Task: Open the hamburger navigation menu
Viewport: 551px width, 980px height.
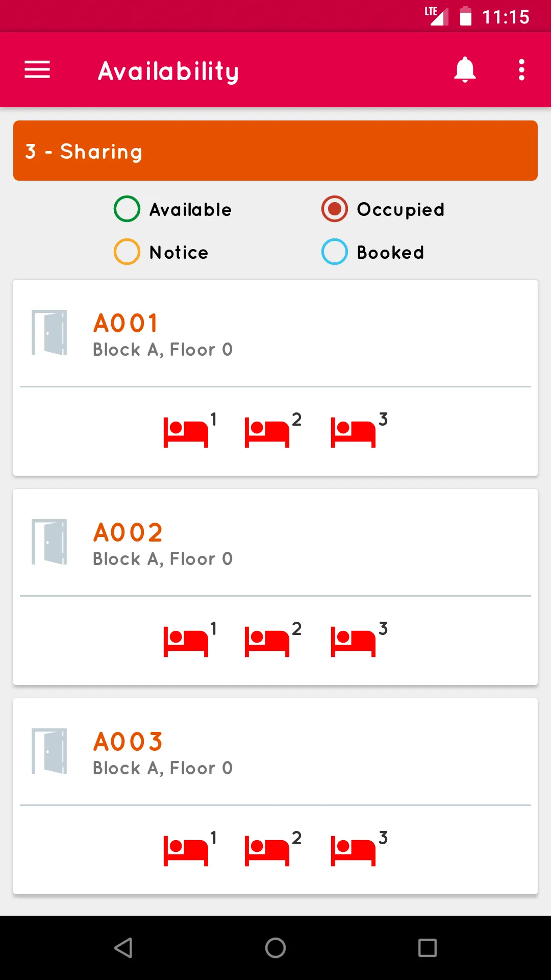Action: [x=37, y=70]
